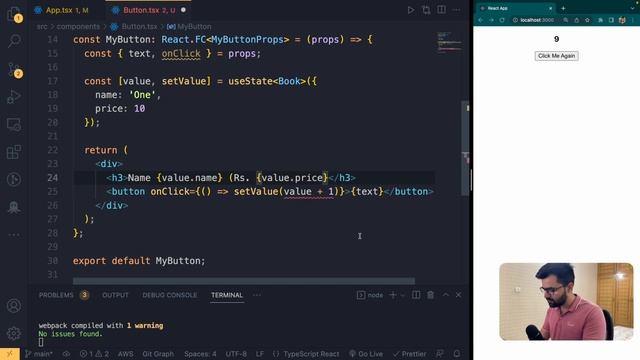Open a new browser tab
This screenshot has width=640, height=360.
pyautogui.click(x=563, y=8)
